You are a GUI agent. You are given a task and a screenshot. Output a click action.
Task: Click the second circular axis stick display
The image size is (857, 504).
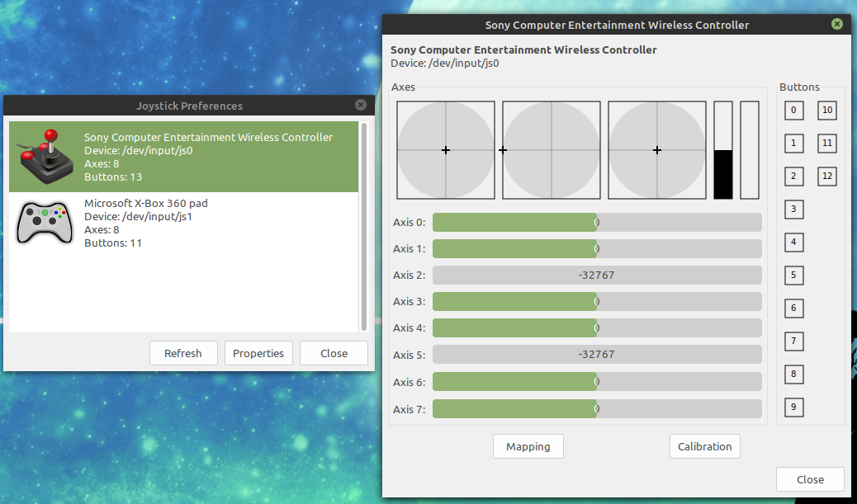552,150
